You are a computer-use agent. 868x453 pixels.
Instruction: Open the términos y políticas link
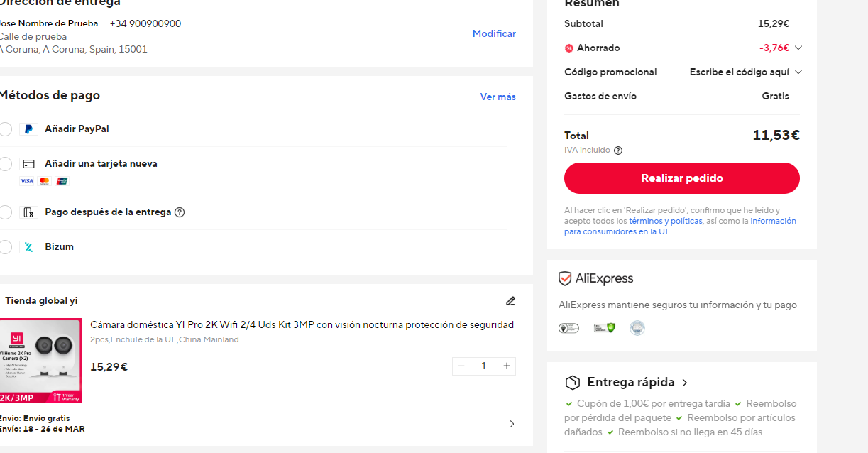pyautogui.click(x=665, y=220)
